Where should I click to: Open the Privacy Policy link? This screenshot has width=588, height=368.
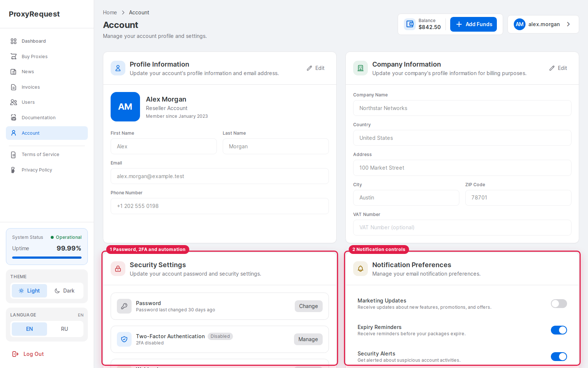coord(47,170)
